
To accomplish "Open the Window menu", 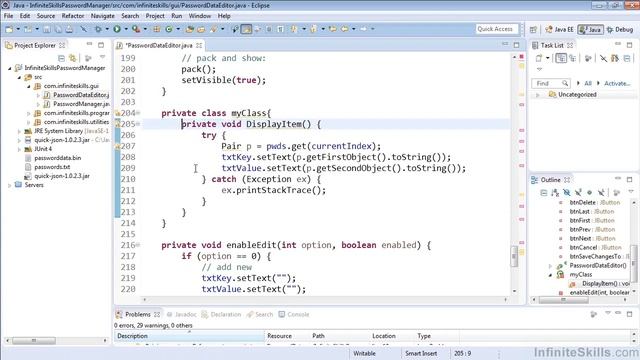I will (200, 16).
